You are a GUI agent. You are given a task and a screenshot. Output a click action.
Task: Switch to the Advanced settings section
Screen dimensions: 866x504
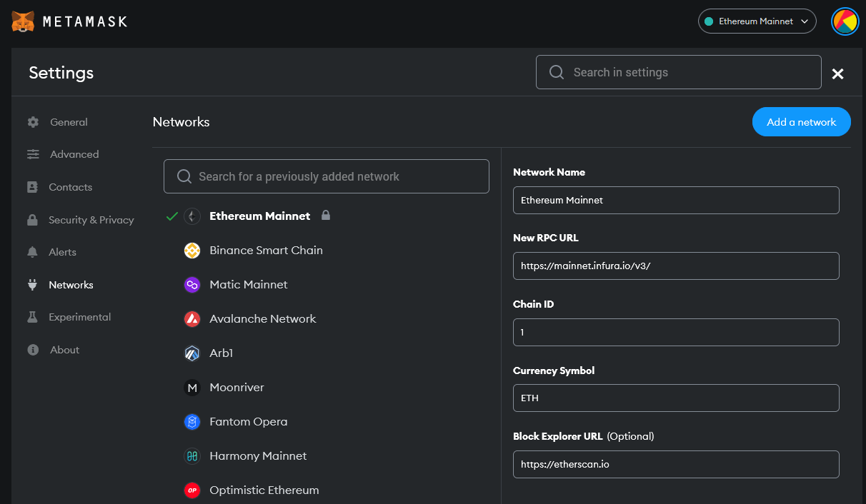click(x=74, y=153)
